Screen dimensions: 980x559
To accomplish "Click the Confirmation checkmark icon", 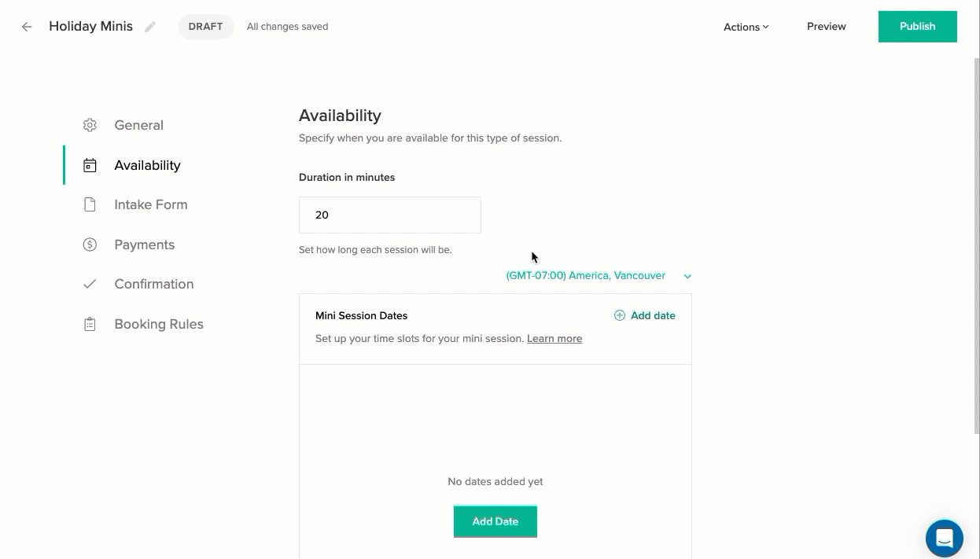I will click(x=90, y=284).
